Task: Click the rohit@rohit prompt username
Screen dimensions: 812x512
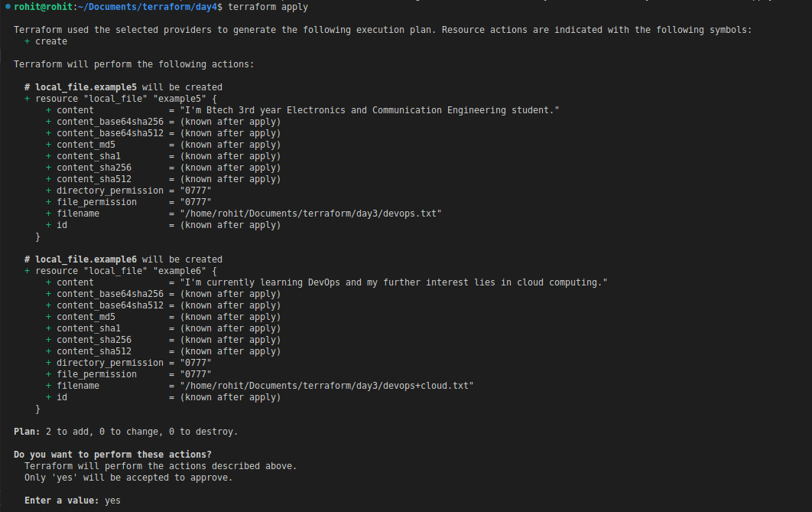Action: (43, 7)
